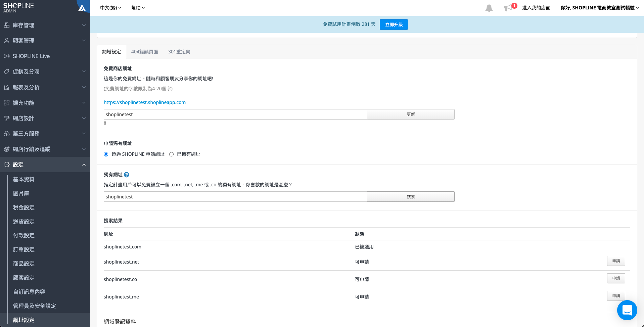Expand 擴充功能 menu chevron

(84, 103)
